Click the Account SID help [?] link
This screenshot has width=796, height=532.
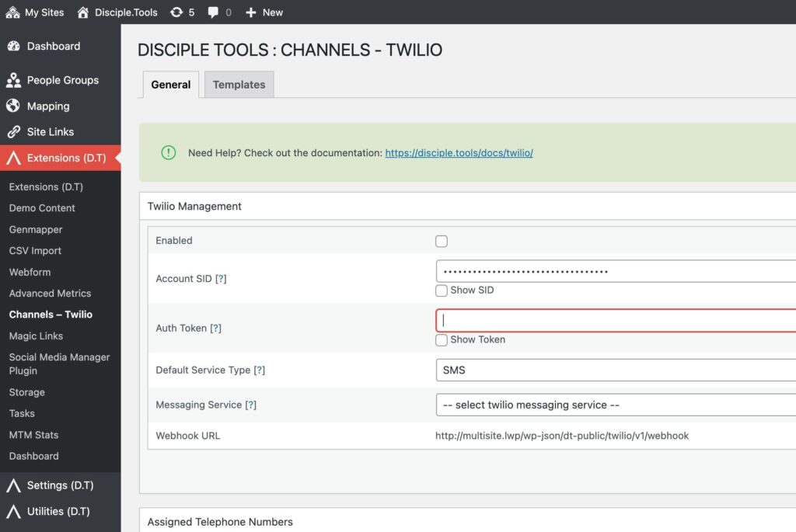click(221, 279)
